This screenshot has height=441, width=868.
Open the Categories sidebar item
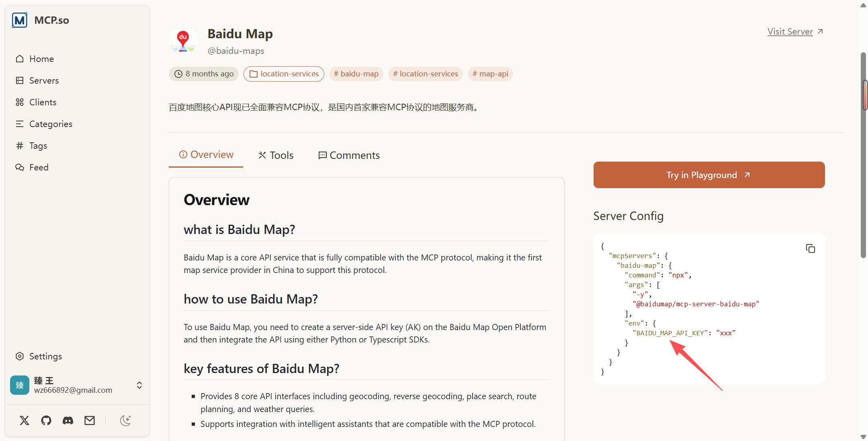pos(44,124)
